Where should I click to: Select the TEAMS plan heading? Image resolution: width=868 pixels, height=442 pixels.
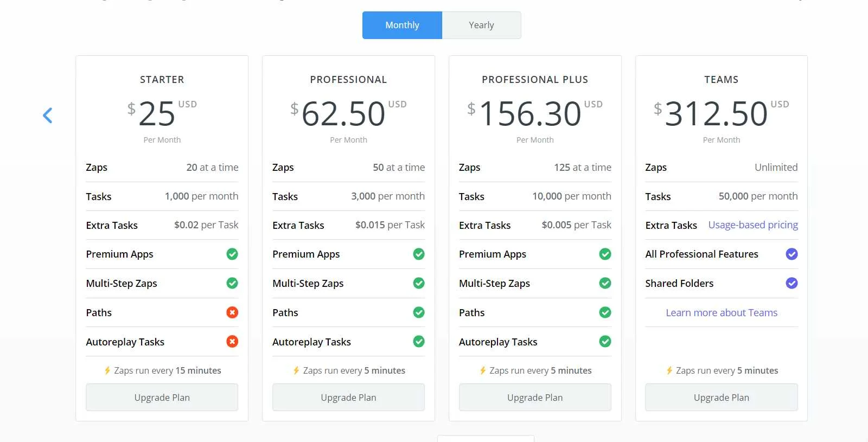pos(722,80)
